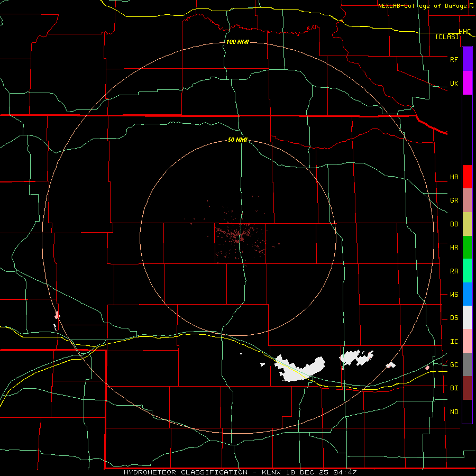Click the 'UK' legend label
The height and width of the screenshot is (476, 476).
click(x=454, y=83)
